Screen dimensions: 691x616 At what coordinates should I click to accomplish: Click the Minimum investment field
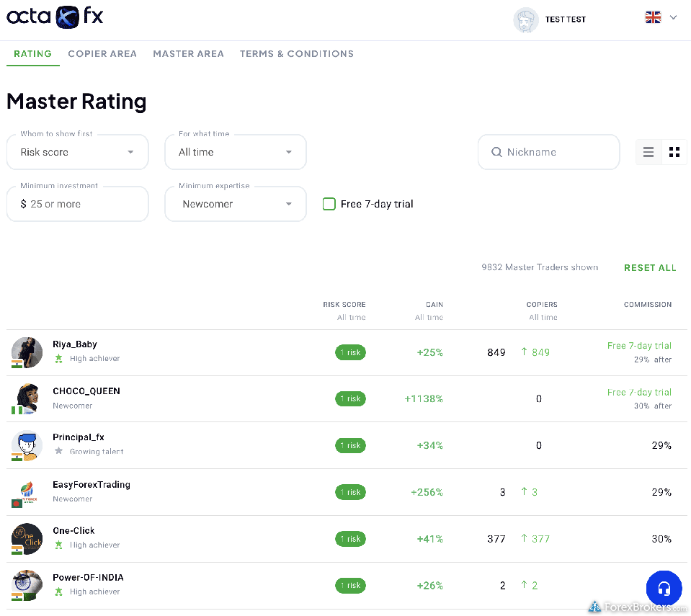tap(78, 204)
